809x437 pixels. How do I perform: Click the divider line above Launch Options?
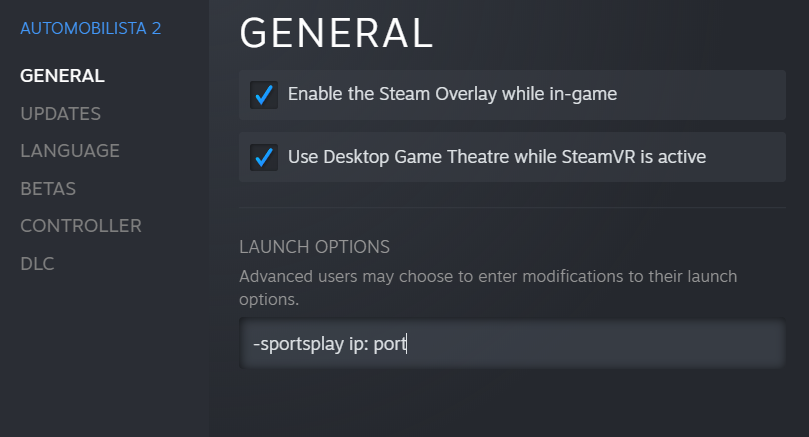[x=512, y=207]
